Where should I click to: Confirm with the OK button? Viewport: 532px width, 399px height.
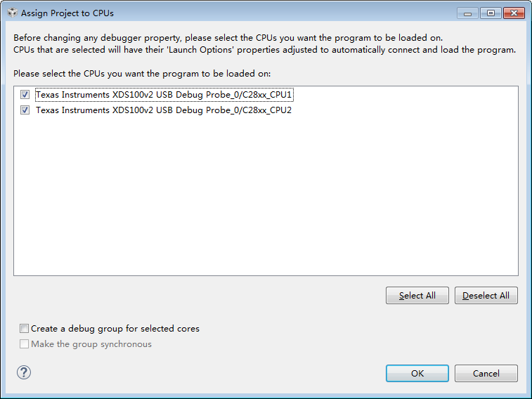(x=417, y=374)
